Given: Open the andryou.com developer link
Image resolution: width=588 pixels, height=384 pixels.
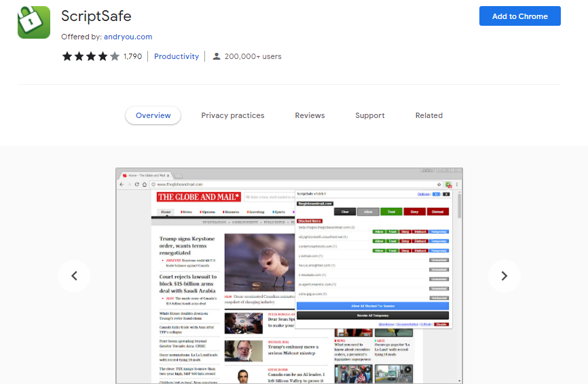Looking at the screenshot, I should 128,37.
